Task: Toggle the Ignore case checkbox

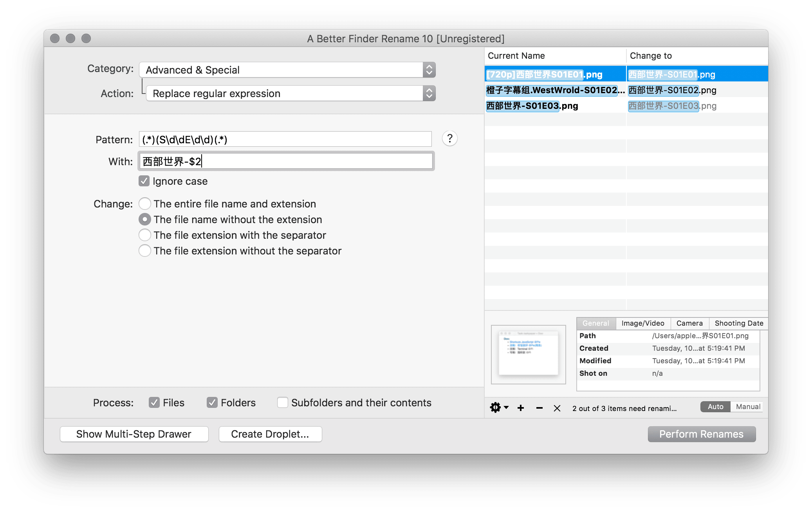Action: (144, 181)
